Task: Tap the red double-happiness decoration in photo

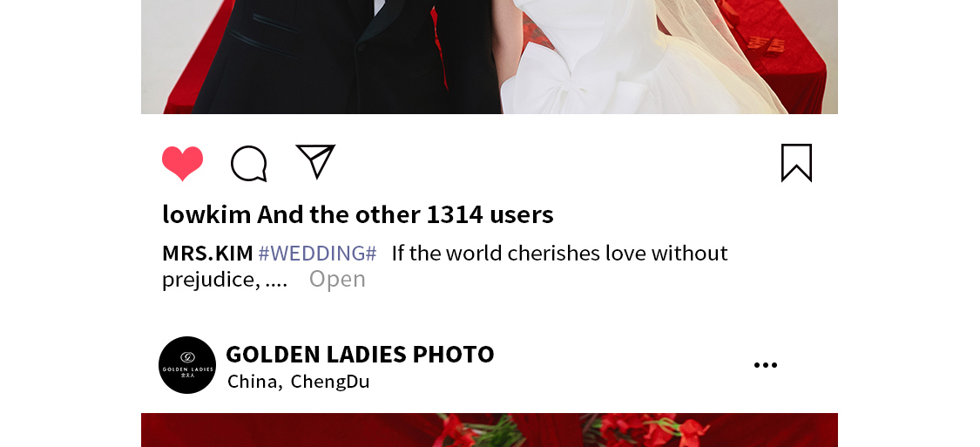Action: pyautogui.click(x=767, y=45)
